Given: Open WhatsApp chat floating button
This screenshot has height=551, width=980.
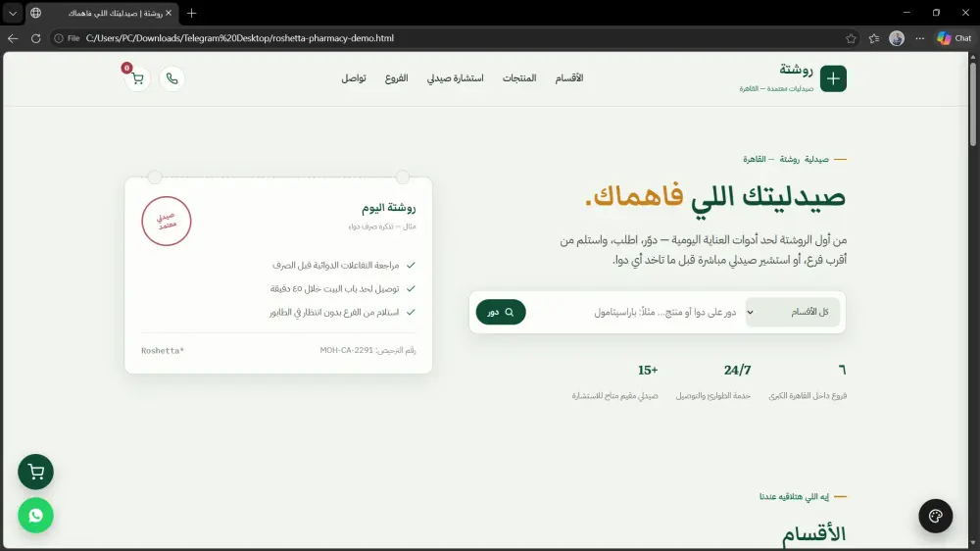Looking at the screenshot, I should click(x=35, y=516).
